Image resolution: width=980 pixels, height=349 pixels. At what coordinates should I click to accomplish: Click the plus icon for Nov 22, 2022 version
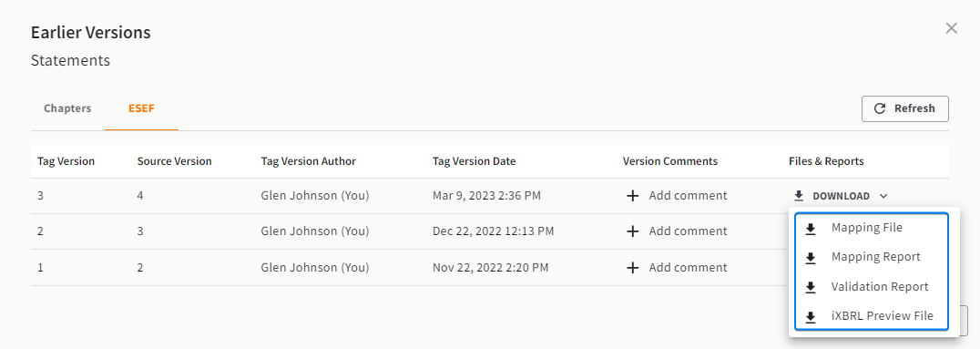click(632, 268)
